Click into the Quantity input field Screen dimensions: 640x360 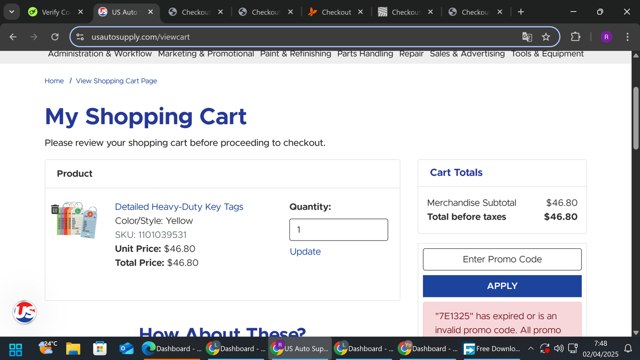tap(338, 229)
